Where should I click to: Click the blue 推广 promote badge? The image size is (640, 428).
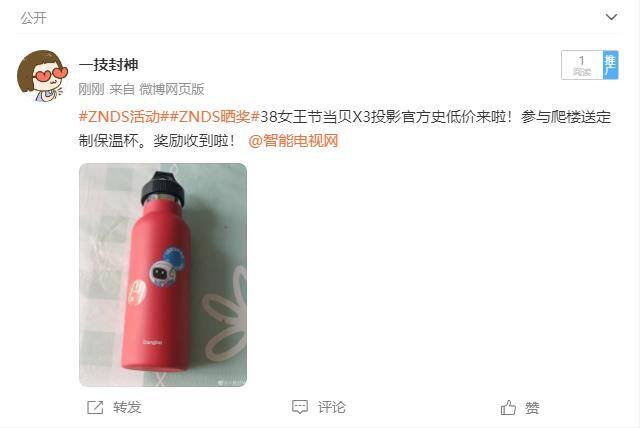pos(611,65)
